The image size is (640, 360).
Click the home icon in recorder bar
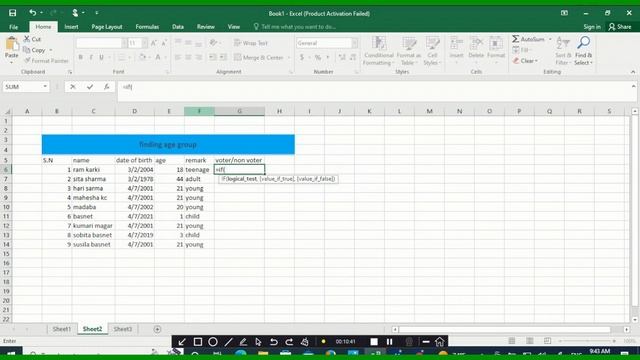pos(440,342)
